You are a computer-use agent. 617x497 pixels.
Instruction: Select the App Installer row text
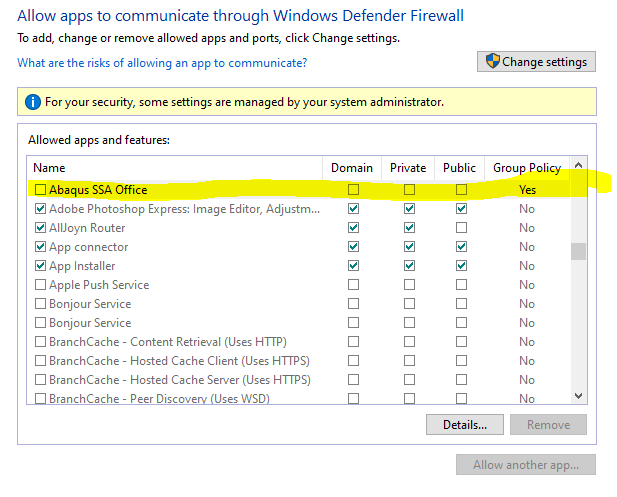(x=82, y=266)
